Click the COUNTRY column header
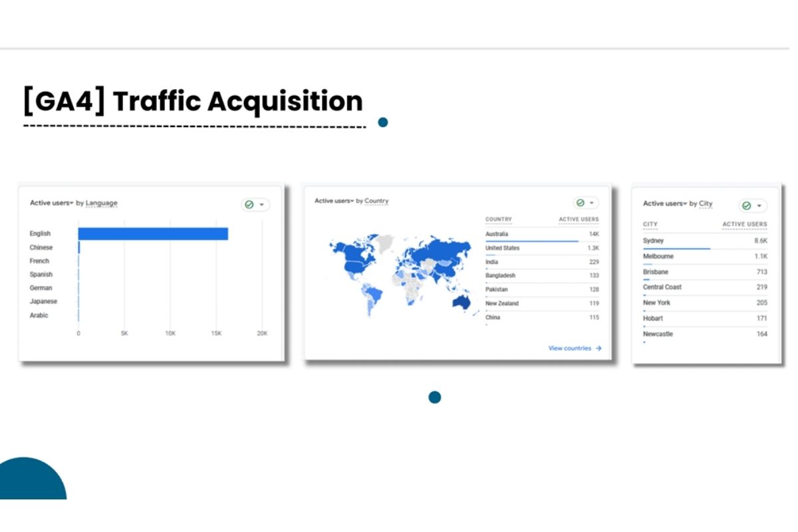The width and height of the screenshot is (798, 532). [499, 219]
